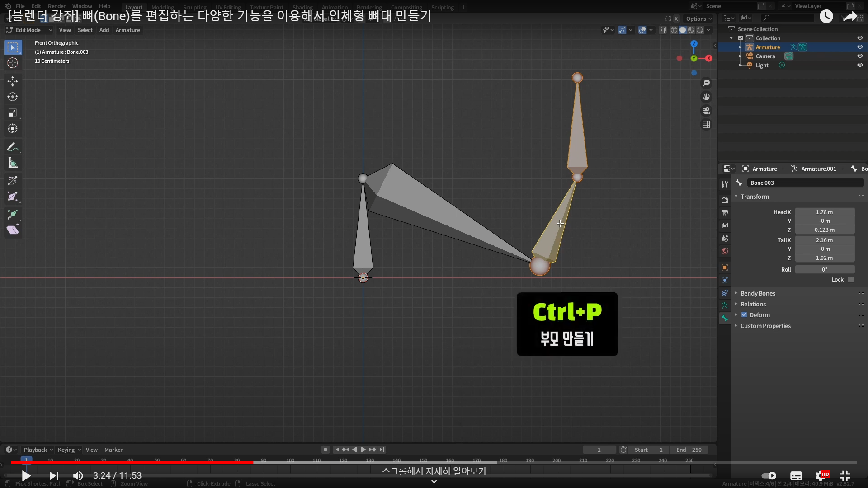Image resolution: width=868 pixels, height=488 pixels.
Task: Toggle camera view icon in viewport
Action: pos(706,111)
